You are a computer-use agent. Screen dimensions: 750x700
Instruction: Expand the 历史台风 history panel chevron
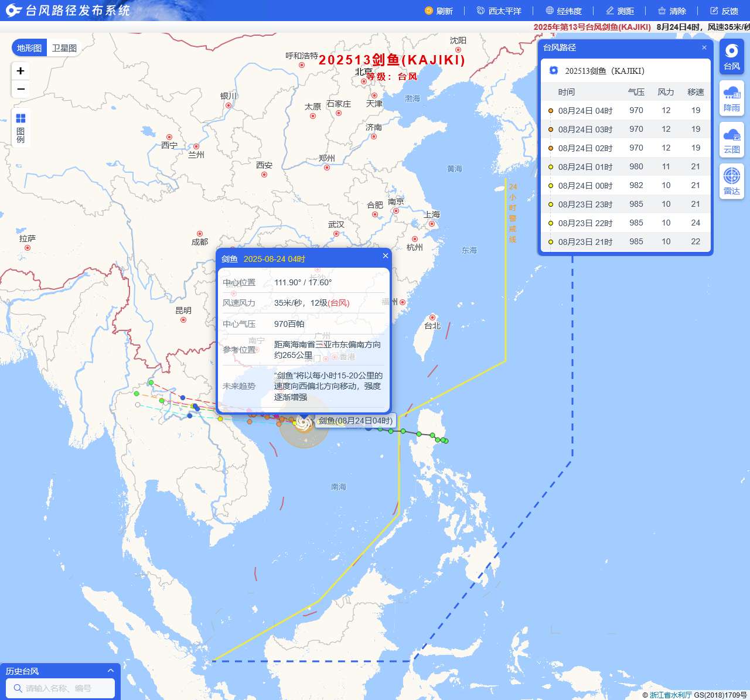click(110, 671)
